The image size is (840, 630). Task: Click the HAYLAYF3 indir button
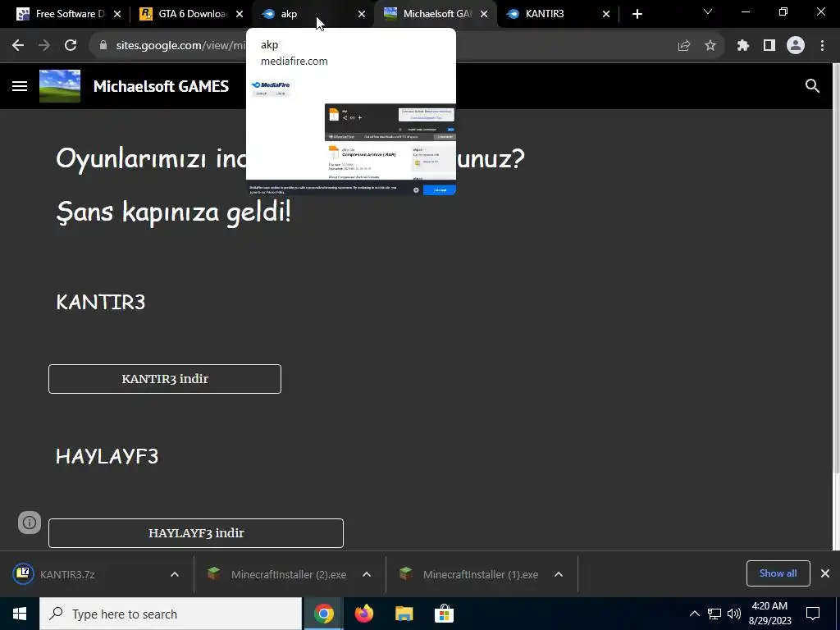[x=196, y=533]
